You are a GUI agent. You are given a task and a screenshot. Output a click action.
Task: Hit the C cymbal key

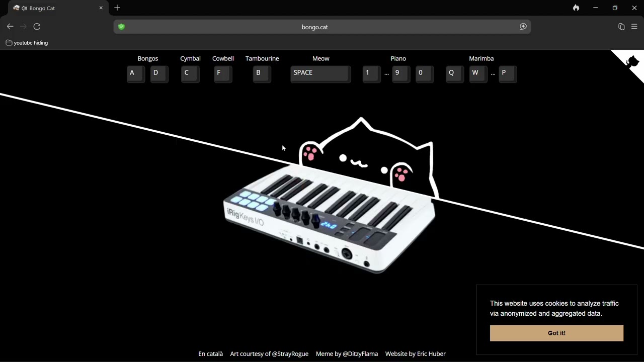click(190, 73)
